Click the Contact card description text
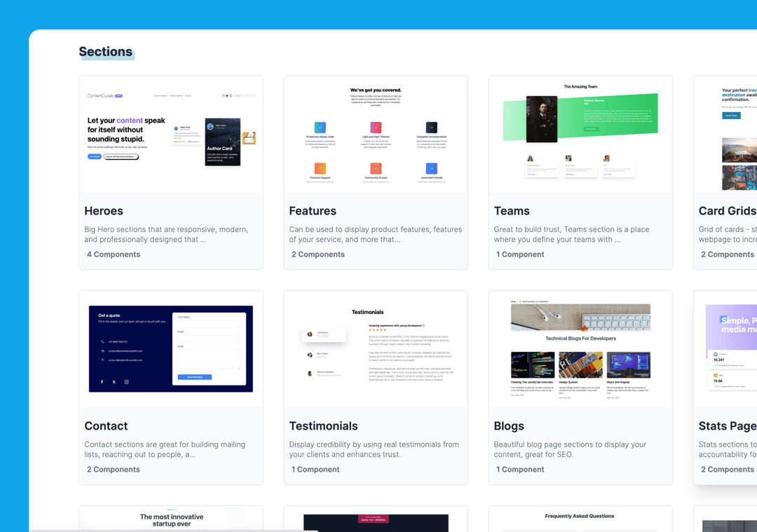This screenshot has width=757, height=532. [165, 449]
